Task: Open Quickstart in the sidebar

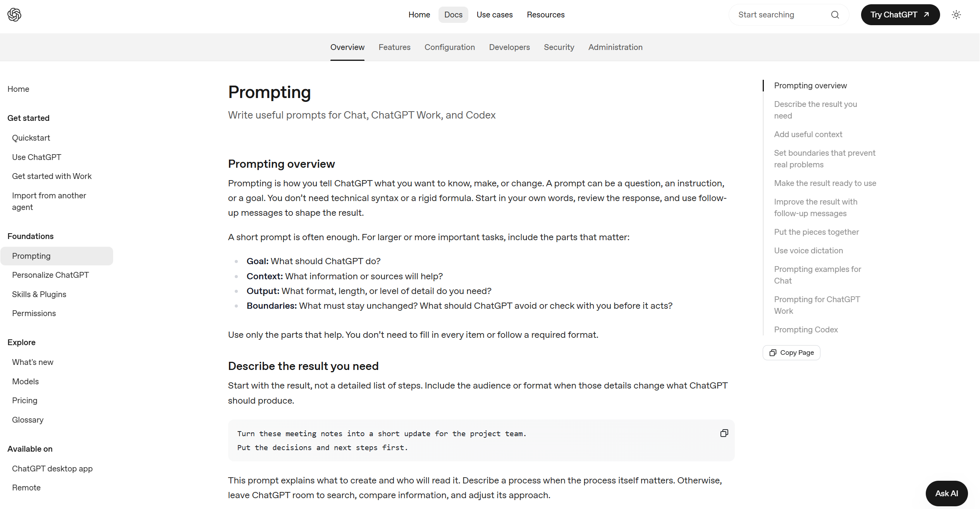Action: click(x=31, y=138)
